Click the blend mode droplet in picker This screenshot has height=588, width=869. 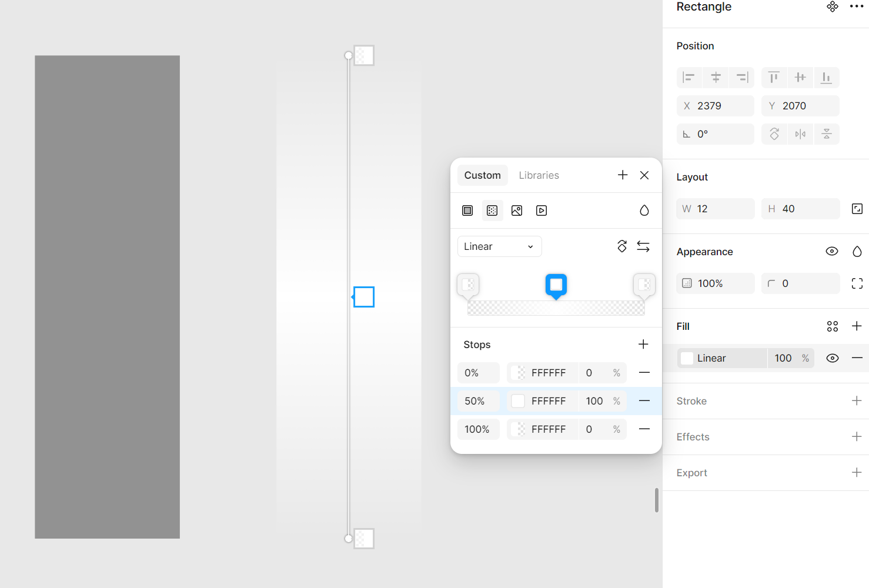(644, 211)
